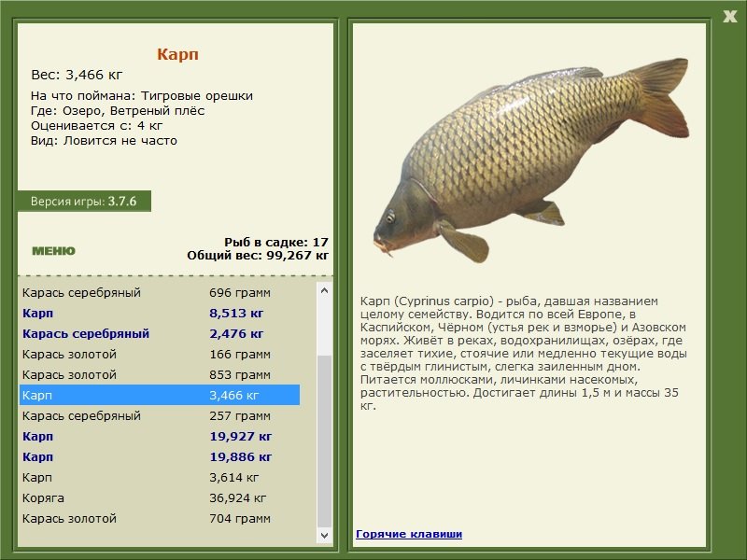Open the Горячие клавиши link
The image size is (747, 560).
coord(409,534)
